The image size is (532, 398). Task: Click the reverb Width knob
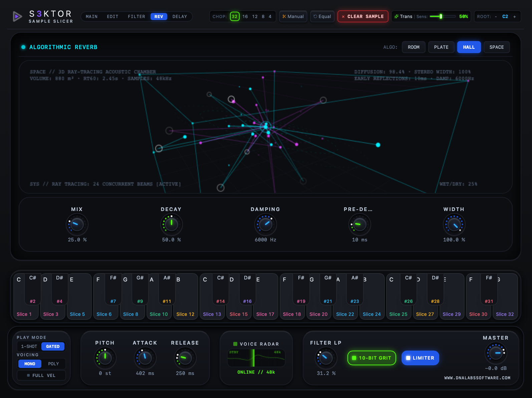(x=454, y=224)
